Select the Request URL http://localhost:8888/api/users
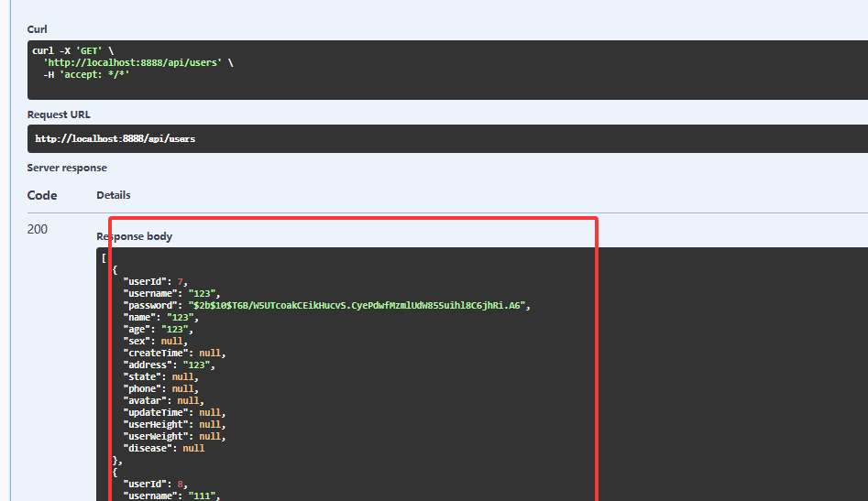The height and width of the screenshot is (501, 868). click(115, 139)
